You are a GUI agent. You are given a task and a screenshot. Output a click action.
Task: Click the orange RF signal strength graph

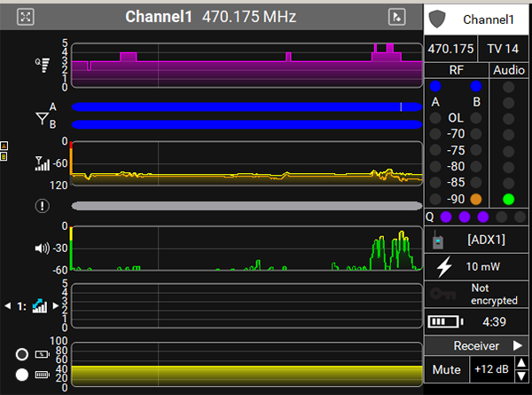click(247, 163)
